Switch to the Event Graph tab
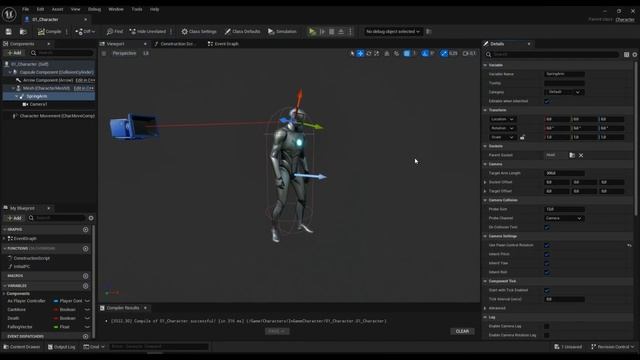 [x=223, y=44]
